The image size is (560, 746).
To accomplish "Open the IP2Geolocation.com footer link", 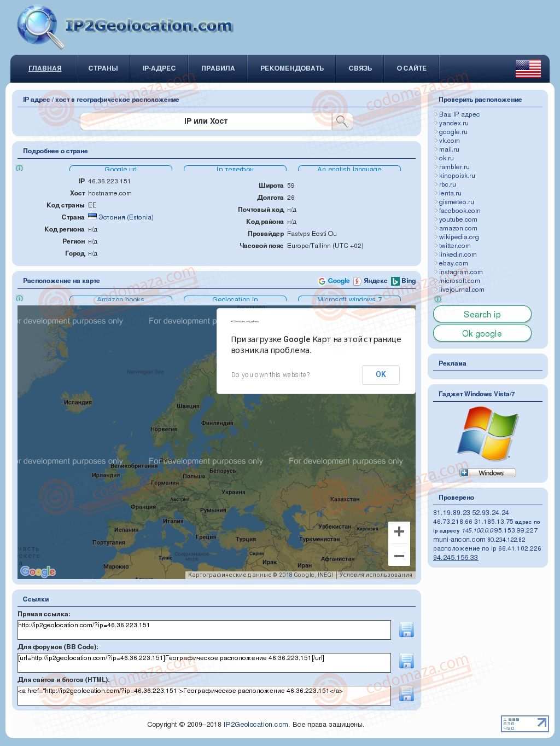I will (x=255, y=724).
